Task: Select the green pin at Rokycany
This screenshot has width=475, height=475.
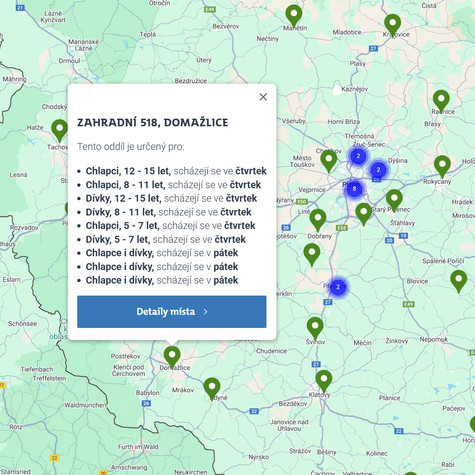Action: point(442,166)
